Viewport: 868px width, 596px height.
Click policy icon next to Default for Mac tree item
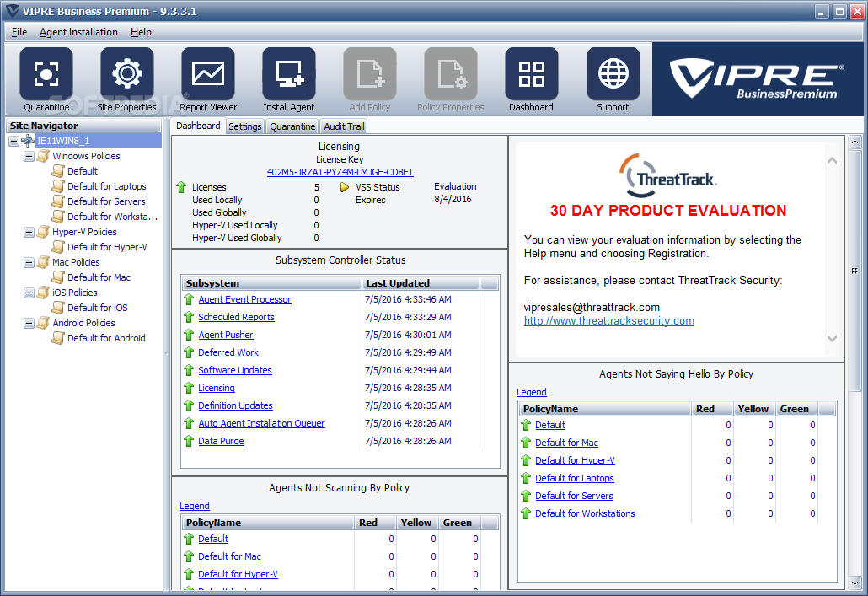click(58, 277)
